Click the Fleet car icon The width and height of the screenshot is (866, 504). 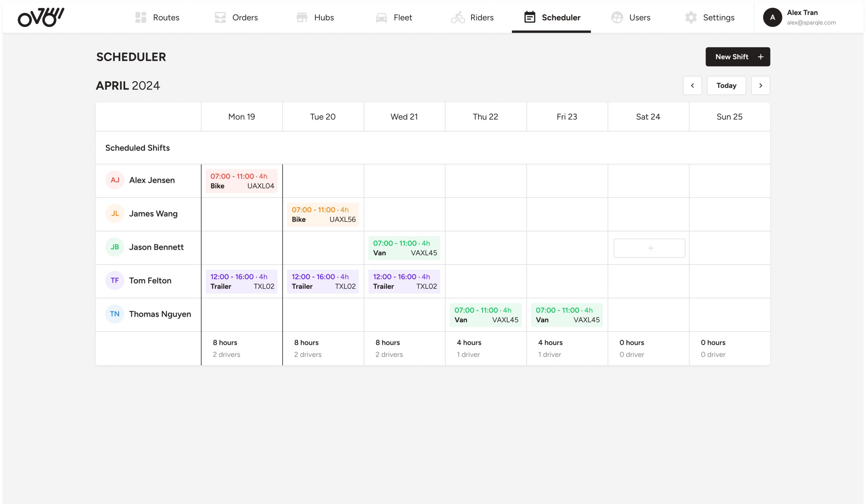[x=381, y=18]
